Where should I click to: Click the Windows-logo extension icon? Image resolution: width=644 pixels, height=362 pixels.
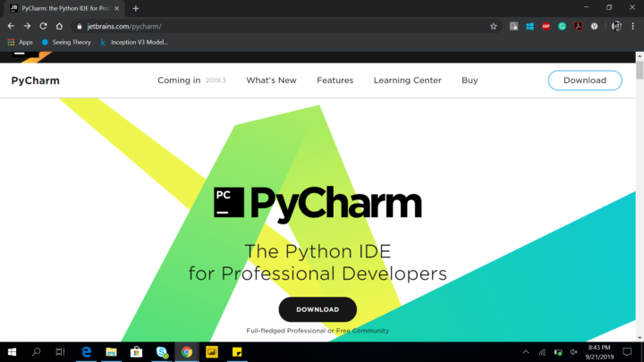coord(530,26)
